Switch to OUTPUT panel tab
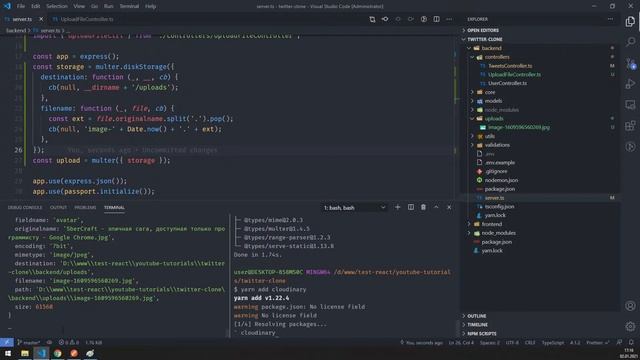 click(x=58, y=207)
